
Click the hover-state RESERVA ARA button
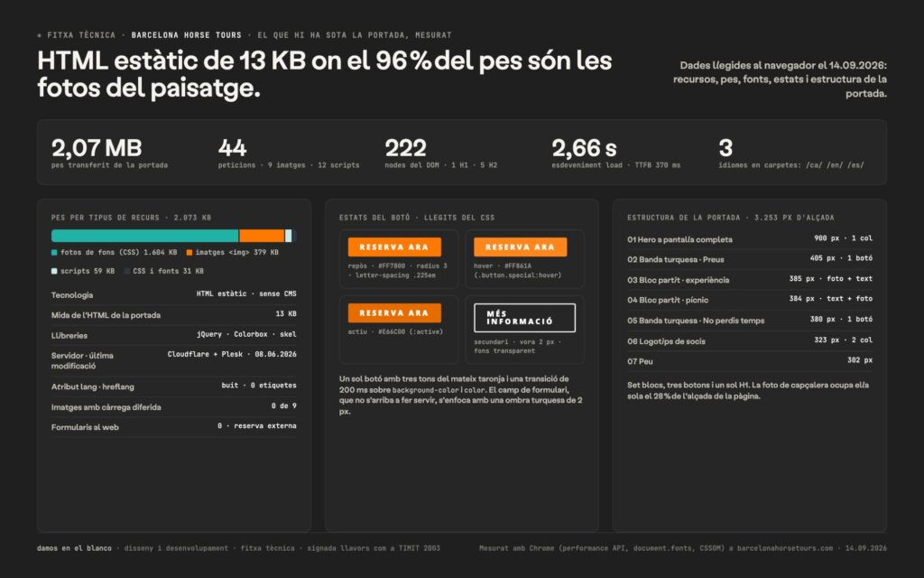coord(521,247)
